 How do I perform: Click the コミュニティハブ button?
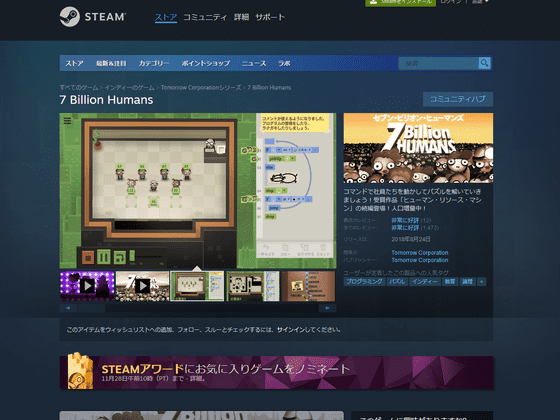[x=458, y=99]
